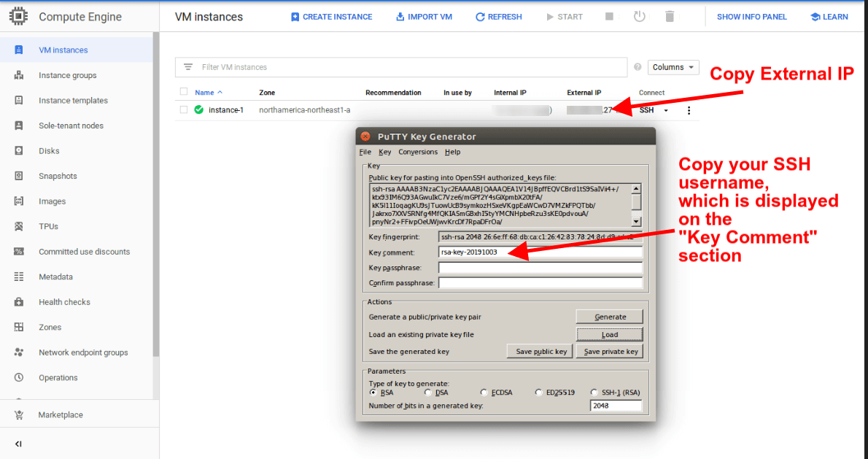Open the Columns dropdown
This screenshot has height=459, width=868.
point(673,67)
